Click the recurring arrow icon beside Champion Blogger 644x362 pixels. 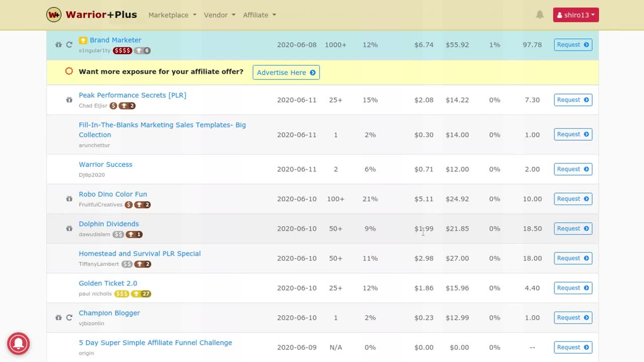(69, 318)
